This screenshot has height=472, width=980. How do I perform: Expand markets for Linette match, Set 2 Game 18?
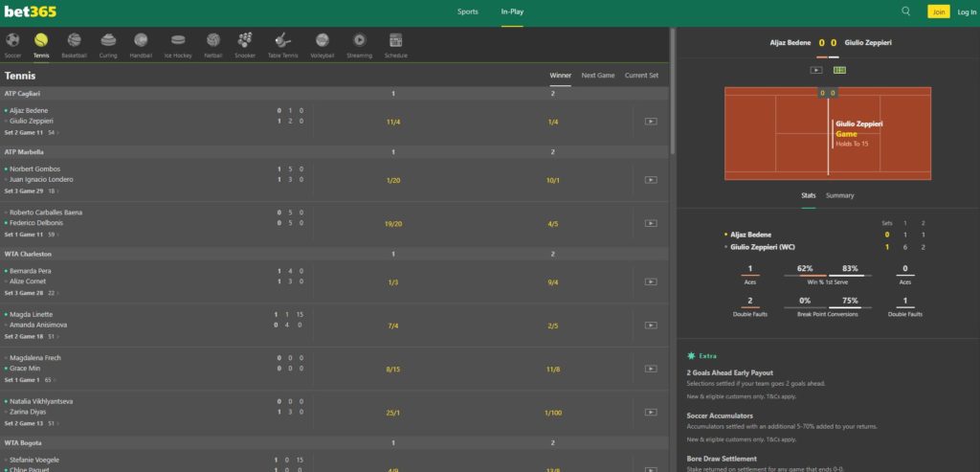point(54,336)
